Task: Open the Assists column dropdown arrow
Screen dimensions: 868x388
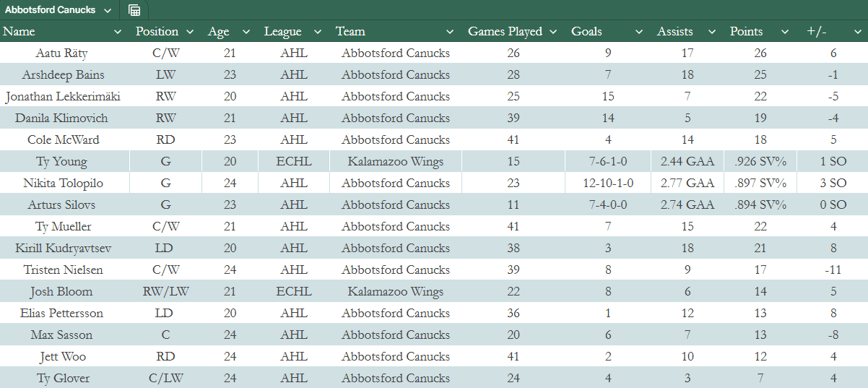Action: coord(712,32)
